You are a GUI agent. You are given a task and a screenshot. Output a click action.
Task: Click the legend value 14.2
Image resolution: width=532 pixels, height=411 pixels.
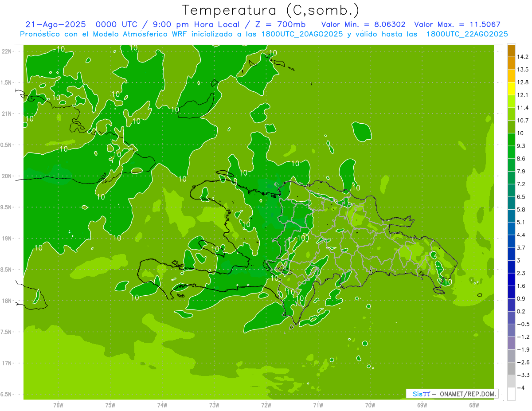click(x=523, y=57)
